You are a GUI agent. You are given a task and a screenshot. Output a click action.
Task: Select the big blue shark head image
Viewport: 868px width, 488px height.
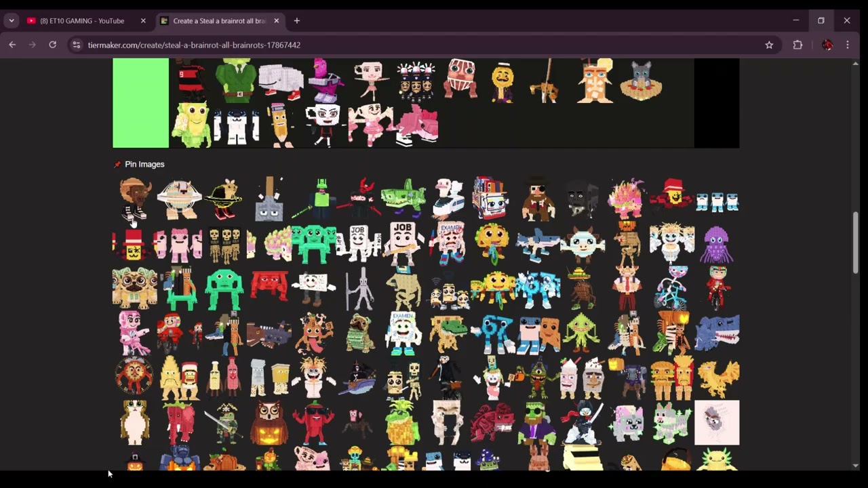coord(717,332)
